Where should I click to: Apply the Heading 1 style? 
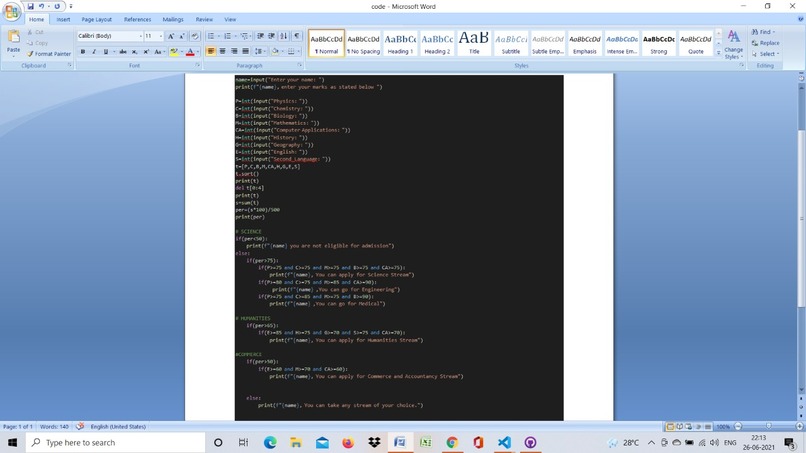400,43
